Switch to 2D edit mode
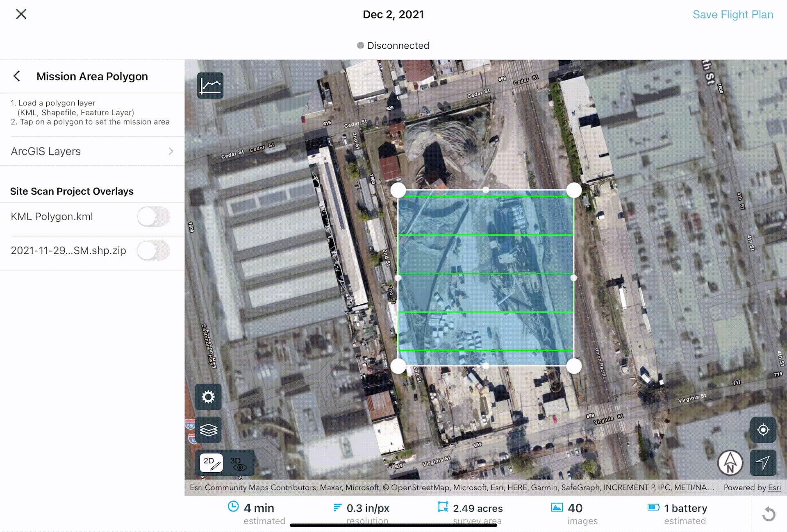Screen dimensions: 787x532 [212, 463]
